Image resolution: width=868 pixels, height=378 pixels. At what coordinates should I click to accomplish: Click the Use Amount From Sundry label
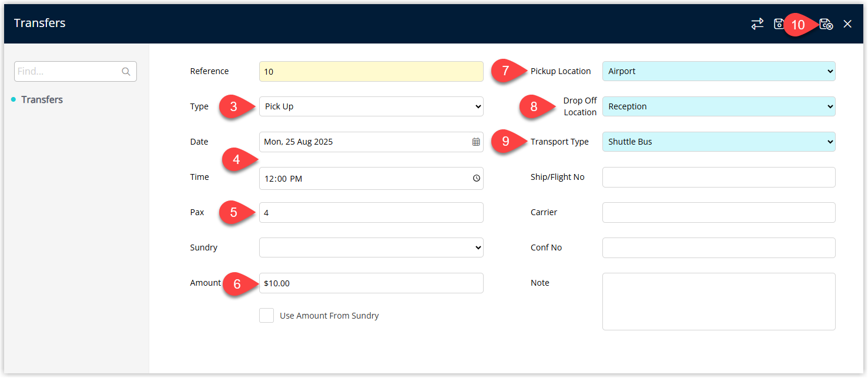(x=329, y=316)
